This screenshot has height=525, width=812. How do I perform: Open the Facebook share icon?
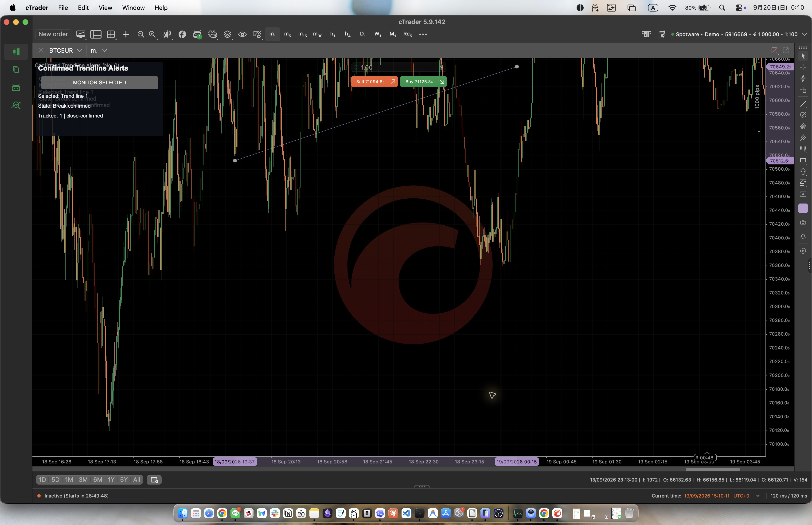click(182, 35)
